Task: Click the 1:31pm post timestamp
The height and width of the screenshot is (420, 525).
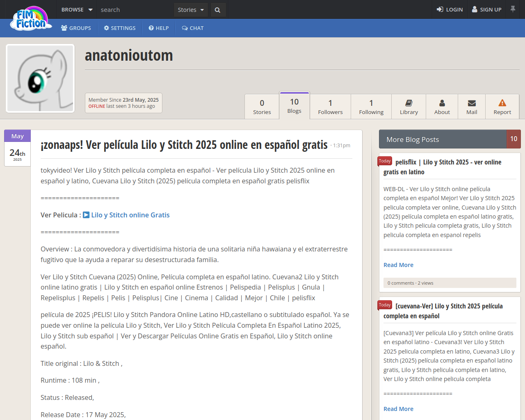Action: [x=342, y=146]
